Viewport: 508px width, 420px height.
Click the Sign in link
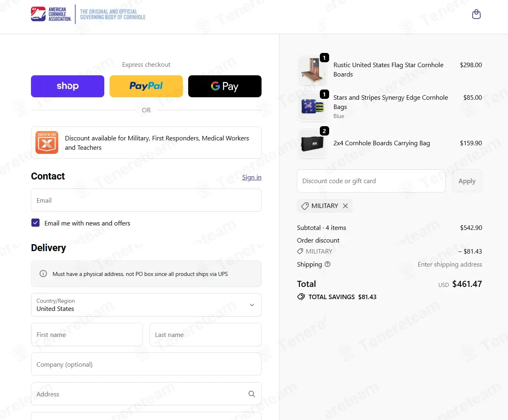[x=252, y=177]
